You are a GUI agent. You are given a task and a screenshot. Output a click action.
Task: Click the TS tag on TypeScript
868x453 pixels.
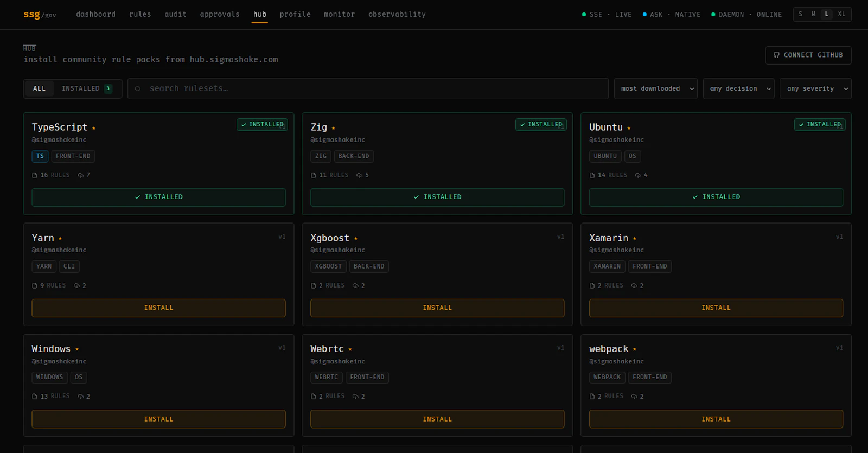coord(40,156)
